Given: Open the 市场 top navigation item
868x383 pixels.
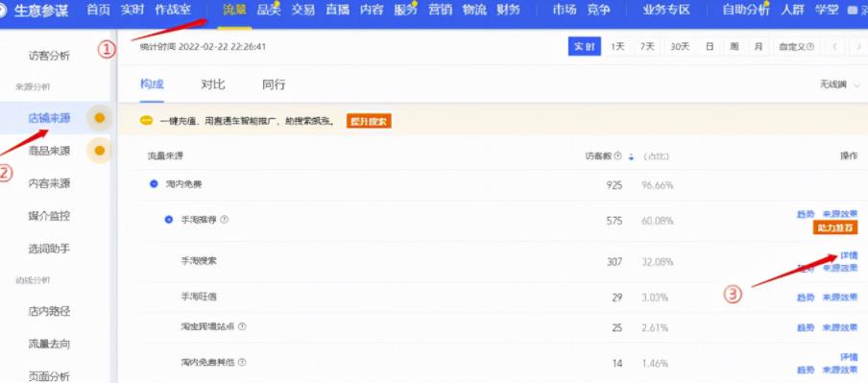Looking at the screenshot, I should [564, 10].
